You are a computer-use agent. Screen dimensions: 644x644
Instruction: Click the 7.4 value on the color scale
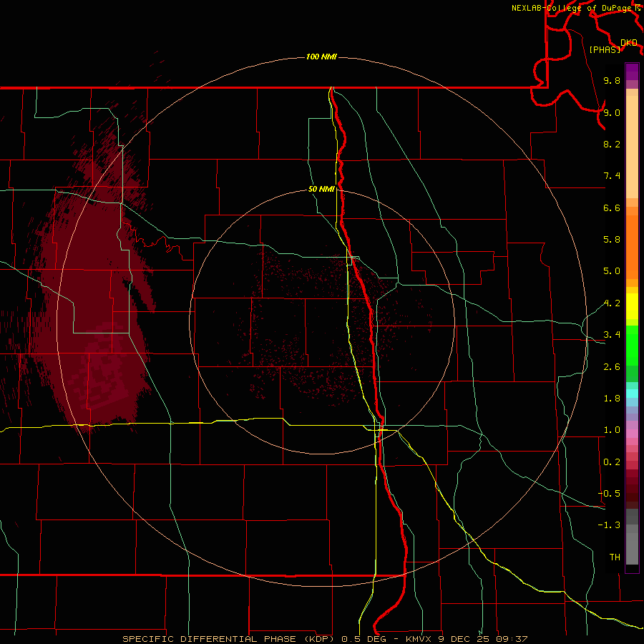click(x=612, y=176)
